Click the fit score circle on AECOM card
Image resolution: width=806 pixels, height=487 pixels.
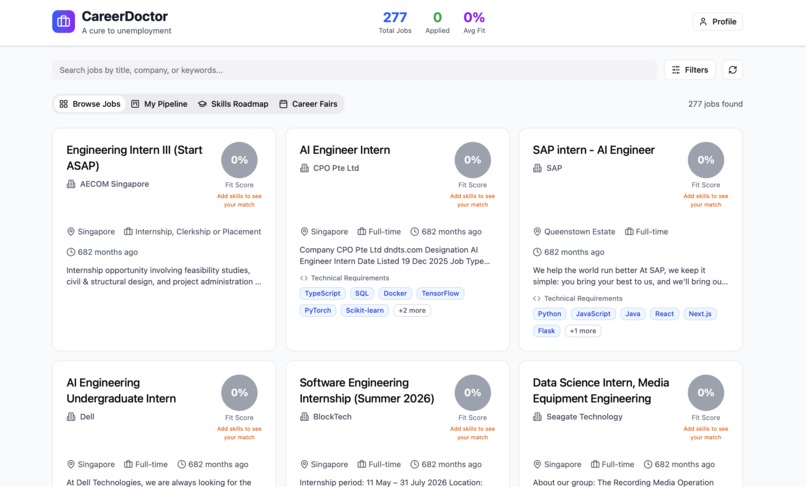pos(240,160)
